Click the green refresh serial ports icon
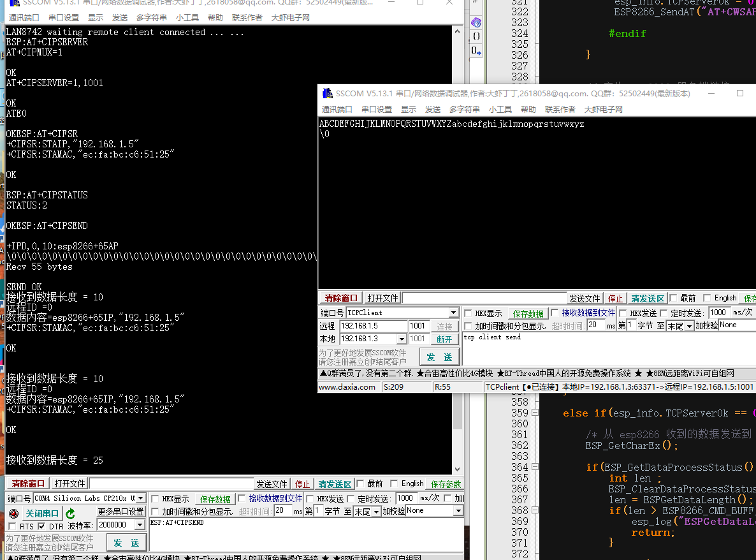 (70, 513)
